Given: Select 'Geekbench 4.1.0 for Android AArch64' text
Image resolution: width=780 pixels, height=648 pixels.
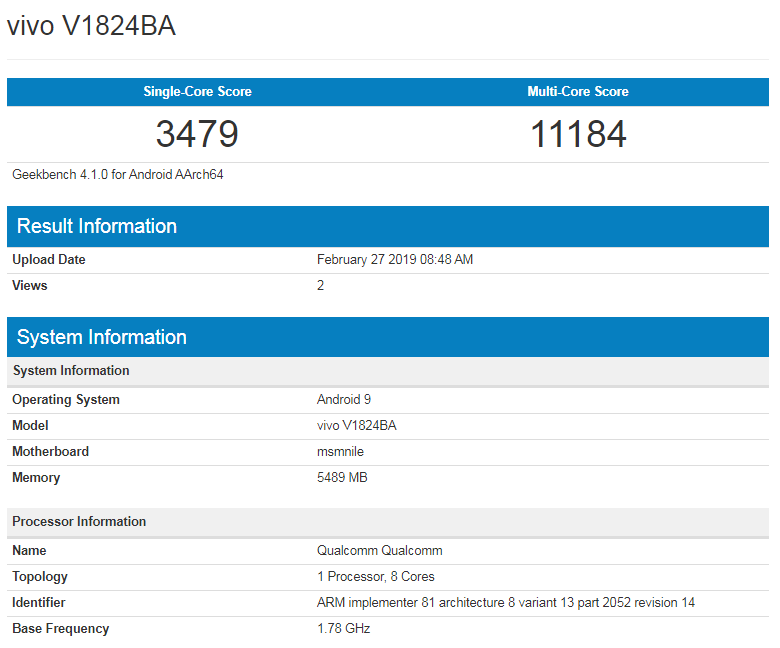Looking at the screenshot, I should tap(118, 175).
